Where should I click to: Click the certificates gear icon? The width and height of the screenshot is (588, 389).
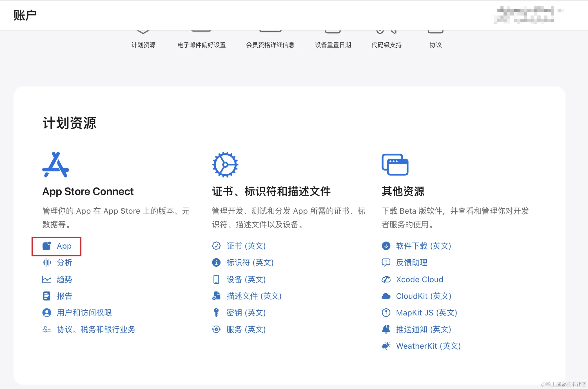point(225,165)
